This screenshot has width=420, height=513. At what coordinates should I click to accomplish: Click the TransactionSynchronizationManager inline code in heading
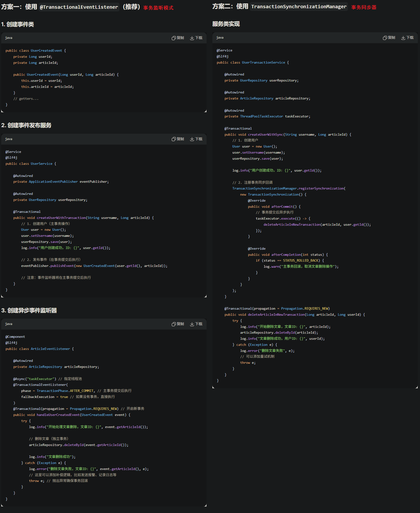coord(299,7)
